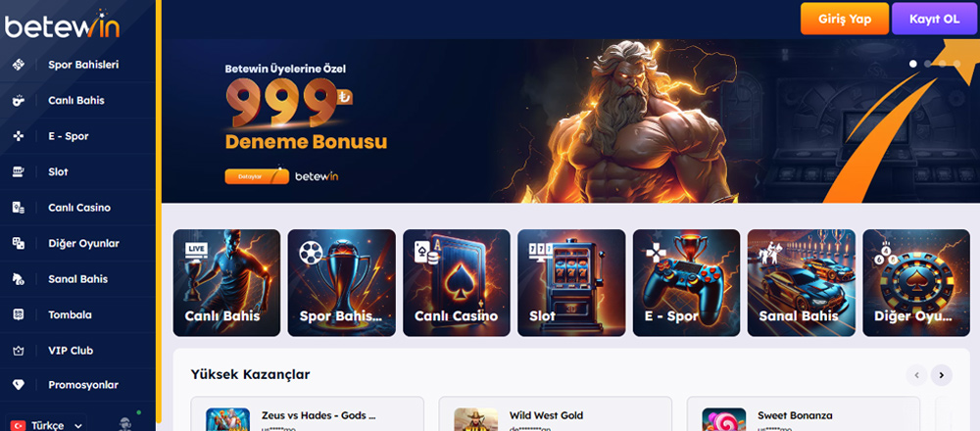980x431 pixels.
Task: Click the Kayıt OL register button
Action: [934, 19]
